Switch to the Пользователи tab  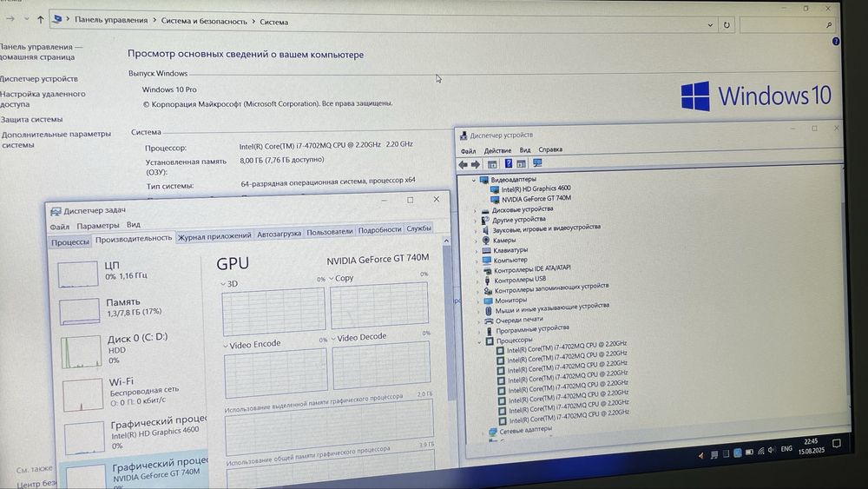[x=329, y=232]
